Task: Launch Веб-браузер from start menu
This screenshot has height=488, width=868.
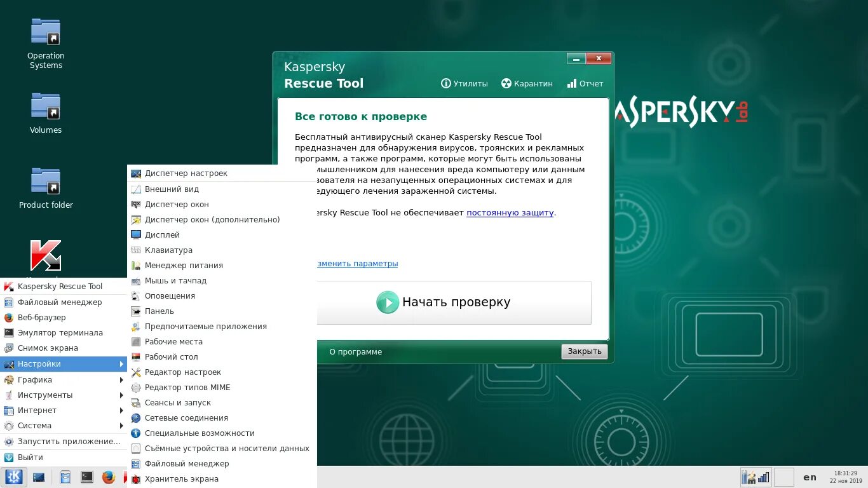Action: point(64,318)
